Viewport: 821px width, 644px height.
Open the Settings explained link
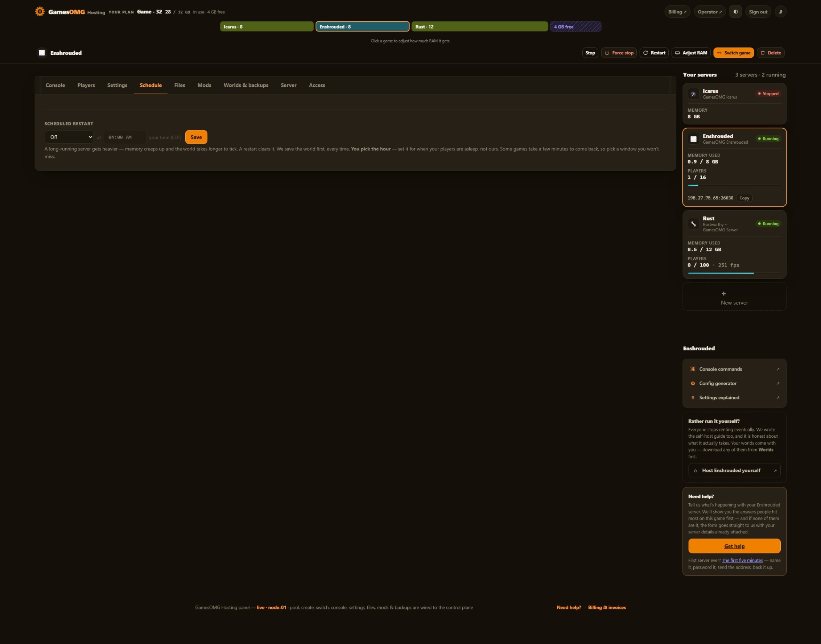pyautogui.click(x=734, y=398)
